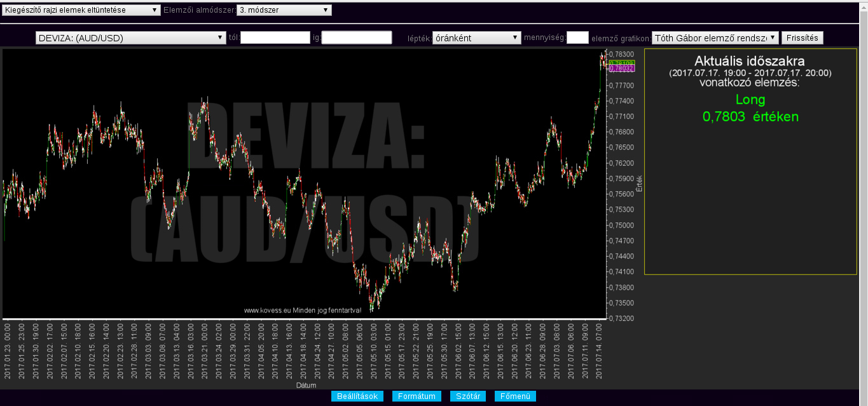
Task: Click the 'ig' end date field
Action: point(357,38)
